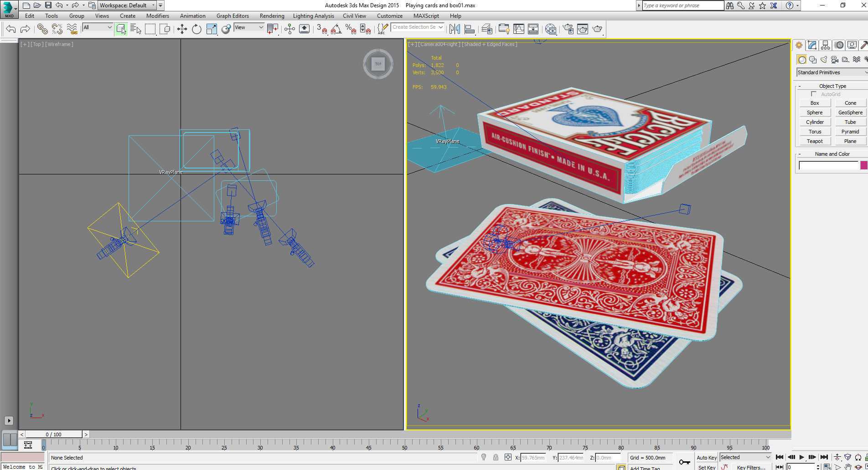Open the Selection Filter dropdown set to All
The height and width of the screenshot is (470, 868).
(97, 27)
